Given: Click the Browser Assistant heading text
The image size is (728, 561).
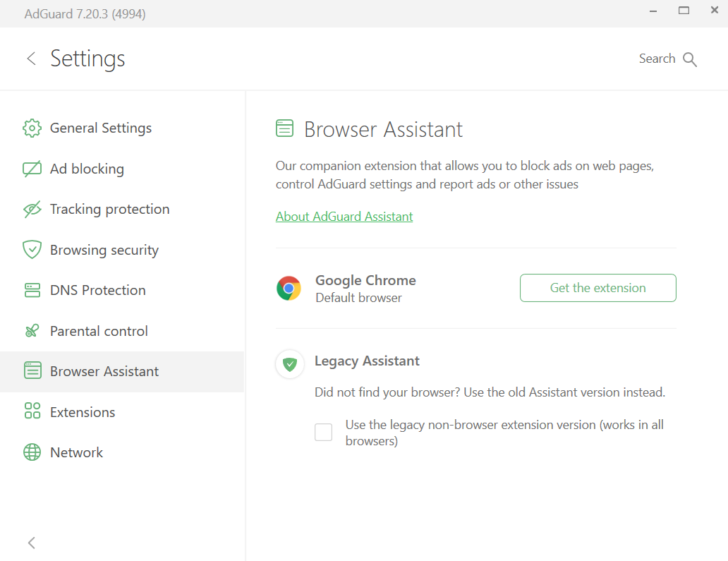Looking at the screenshot, I should click(383, 129).
